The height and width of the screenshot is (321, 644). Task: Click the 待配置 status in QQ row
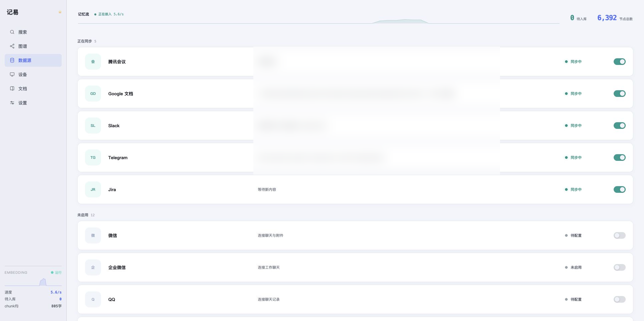(573, 299)
